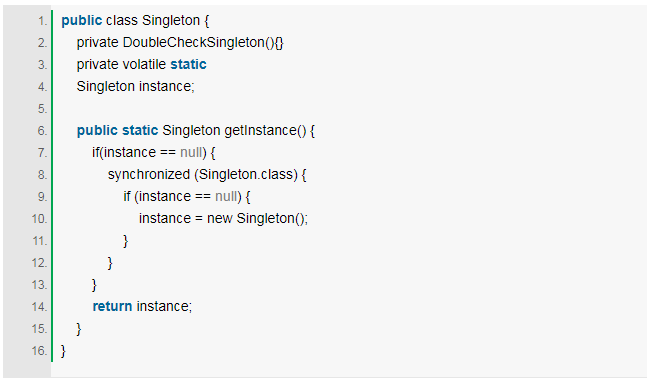
Task: Click the 'static' keyword on line 3
Action: tap(188, 64)
